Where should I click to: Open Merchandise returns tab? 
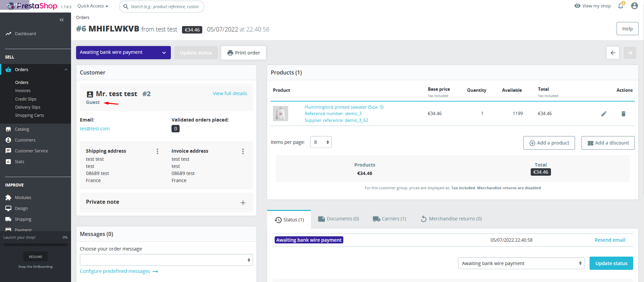point(451,219)
